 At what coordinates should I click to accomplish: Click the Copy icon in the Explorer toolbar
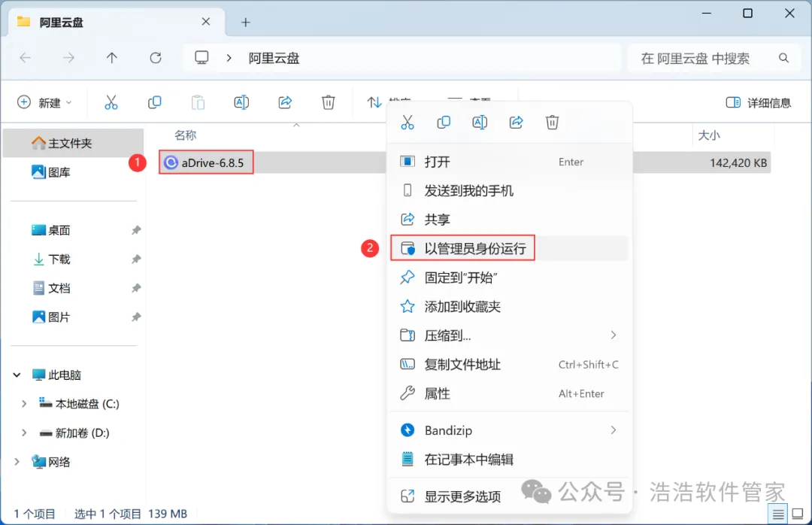pyautogui.click(x=154, y=102)
